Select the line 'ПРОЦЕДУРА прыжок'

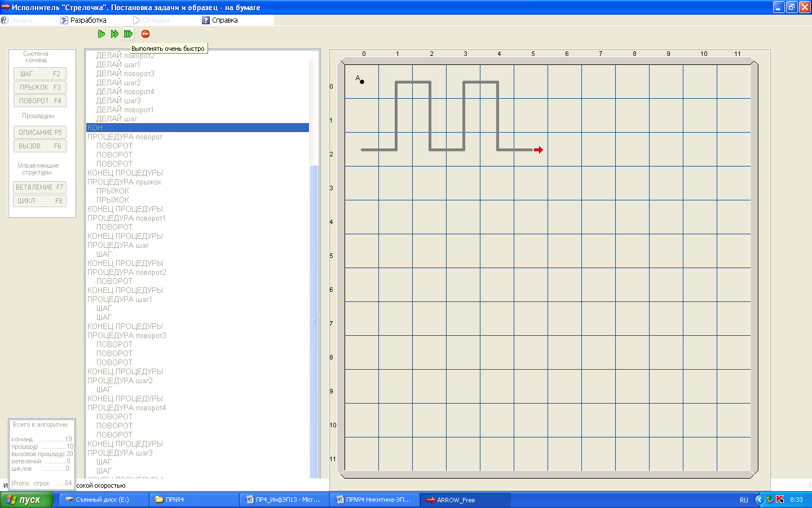click(x=124, y=182)
